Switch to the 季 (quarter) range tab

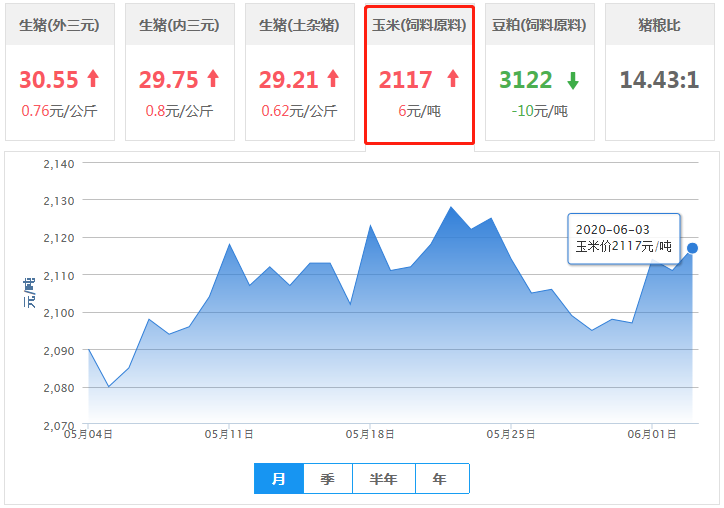328,479
